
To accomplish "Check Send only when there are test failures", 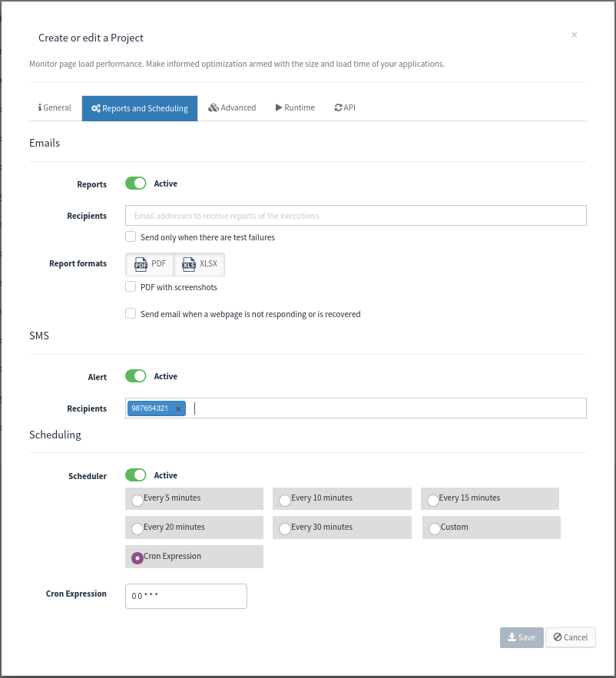I will tap(131, 236).
